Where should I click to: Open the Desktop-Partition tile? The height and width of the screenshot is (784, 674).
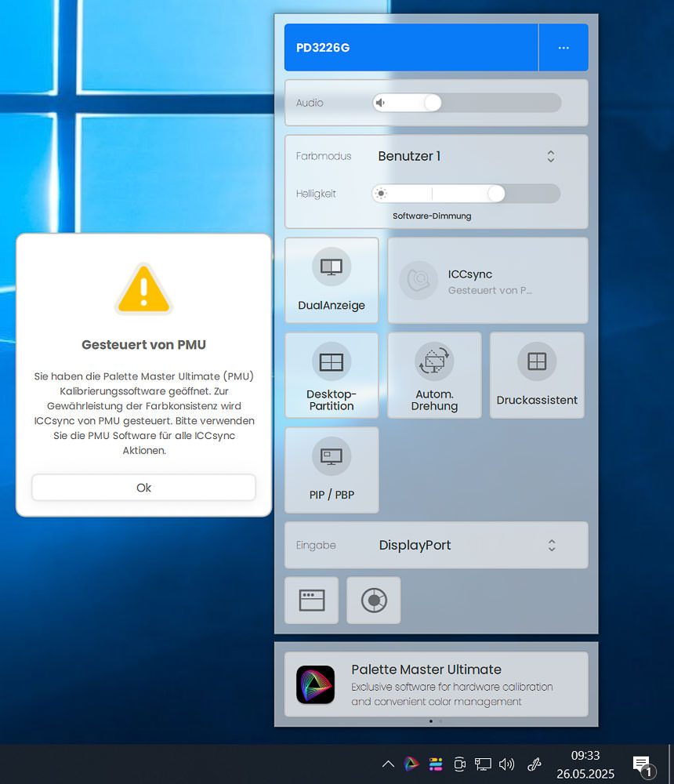click(332, 375)
